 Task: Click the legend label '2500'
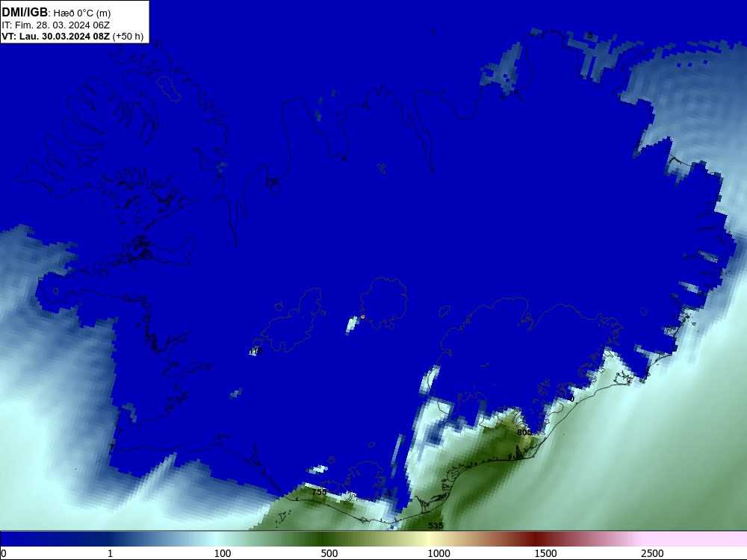point(652,553)
